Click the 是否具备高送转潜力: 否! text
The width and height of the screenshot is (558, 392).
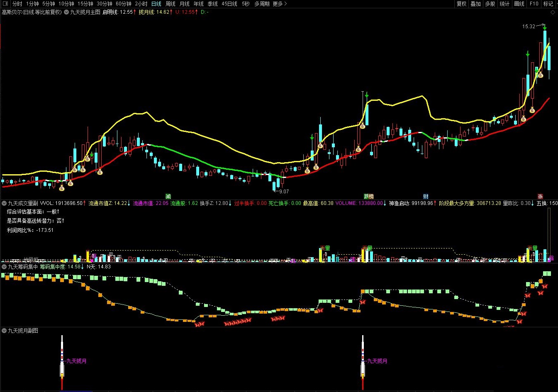click(x=36, y=221)
